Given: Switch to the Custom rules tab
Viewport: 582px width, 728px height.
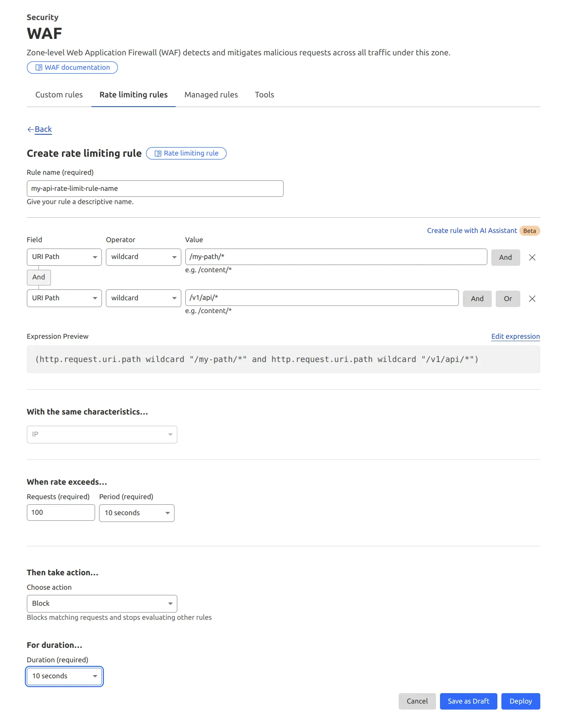Looking at the screenshot, I should pos(59,95).
